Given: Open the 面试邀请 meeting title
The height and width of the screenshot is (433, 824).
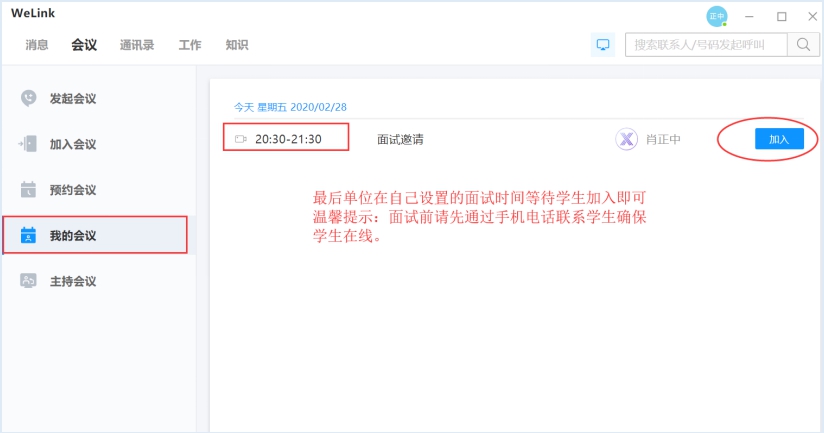Looking at the screenshot, I should pos(400,139).
